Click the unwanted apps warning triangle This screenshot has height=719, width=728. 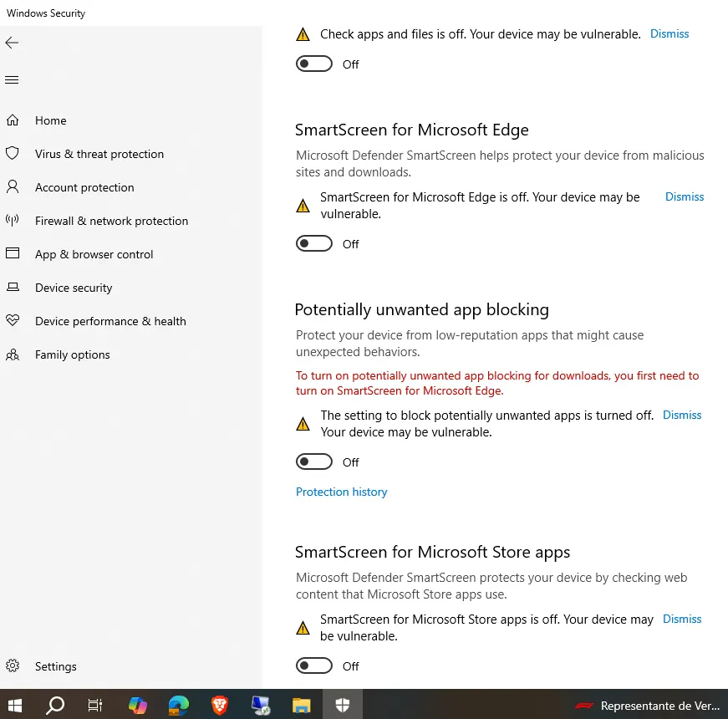tap(303, 424)
